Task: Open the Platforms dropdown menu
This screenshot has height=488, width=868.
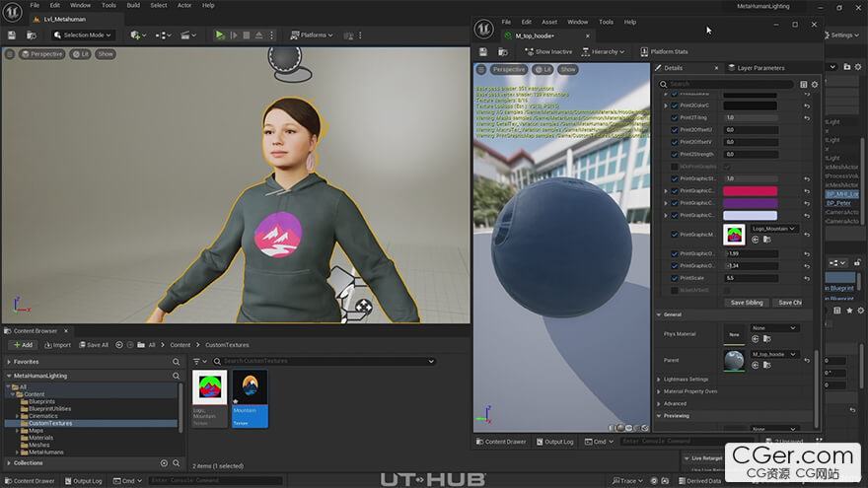Action: tap(312, 35)
